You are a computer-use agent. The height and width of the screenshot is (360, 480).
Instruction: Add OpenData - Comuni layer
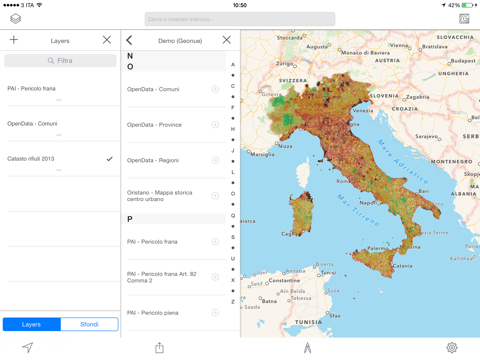(215, 89)
